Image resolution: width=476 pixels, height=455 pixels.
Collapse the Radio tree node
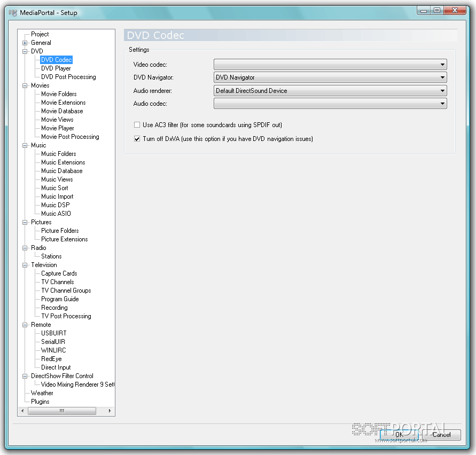point(25,248)
